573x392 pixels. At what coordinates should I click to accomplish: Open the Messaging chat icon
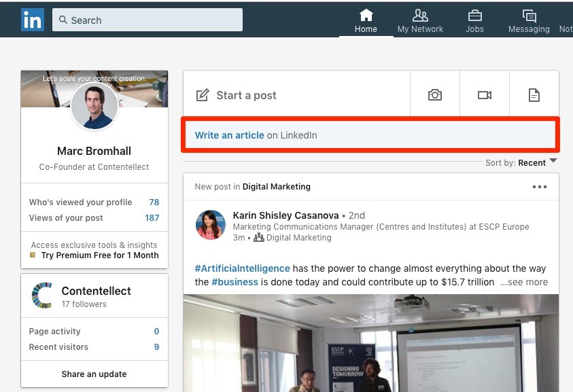click(x=529, y=16)
